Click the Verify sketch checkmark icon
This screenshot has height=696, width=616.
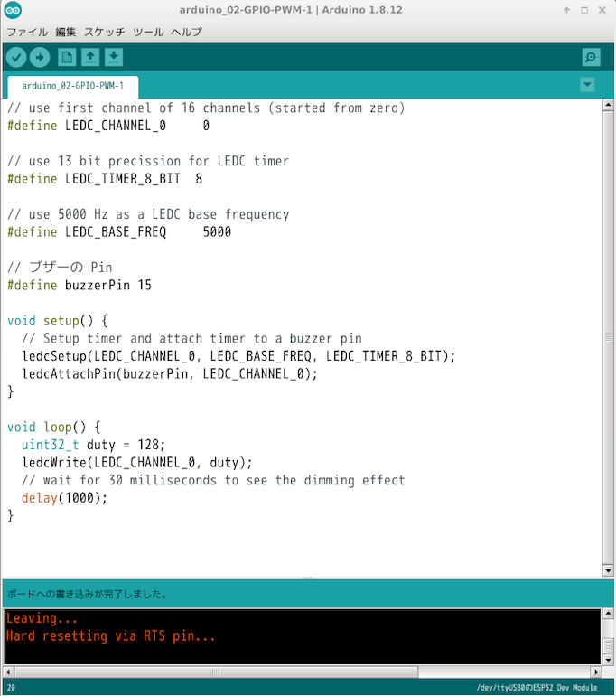coord(16,57)
